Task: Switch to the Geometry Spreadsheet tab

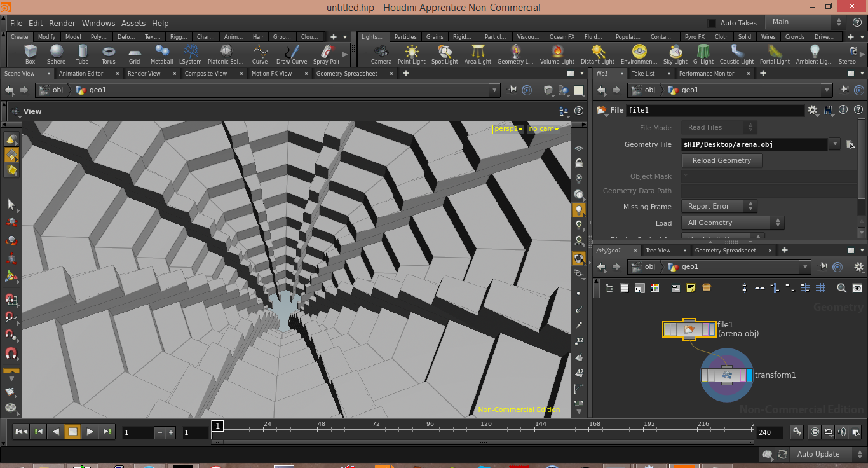Action: coord(346,74)
